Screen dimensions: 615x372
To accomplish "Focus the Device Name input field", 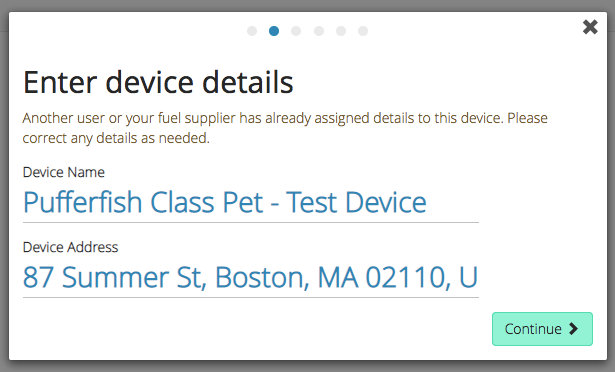I will pyautogui.click(x=251, y=203).
